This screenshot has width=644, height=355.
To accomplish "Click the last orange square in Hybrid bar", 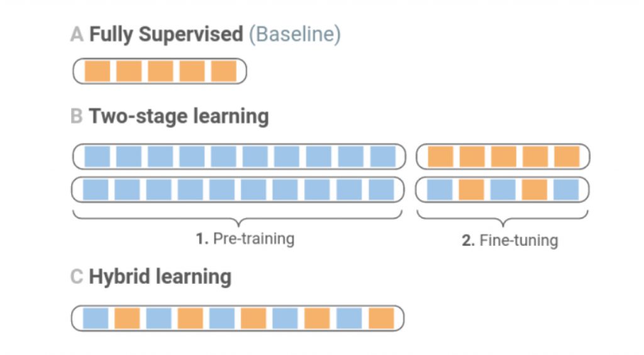I will click(381, 318).
